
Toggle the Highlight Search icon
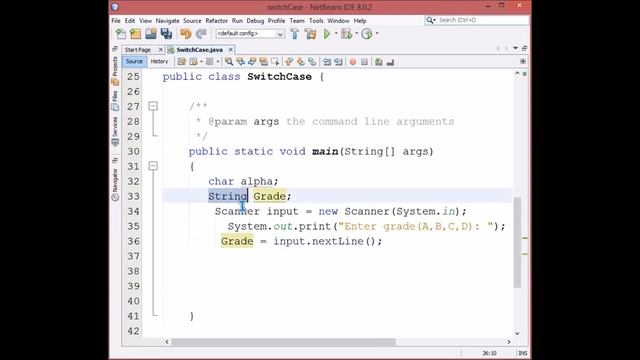click(263, 62)
